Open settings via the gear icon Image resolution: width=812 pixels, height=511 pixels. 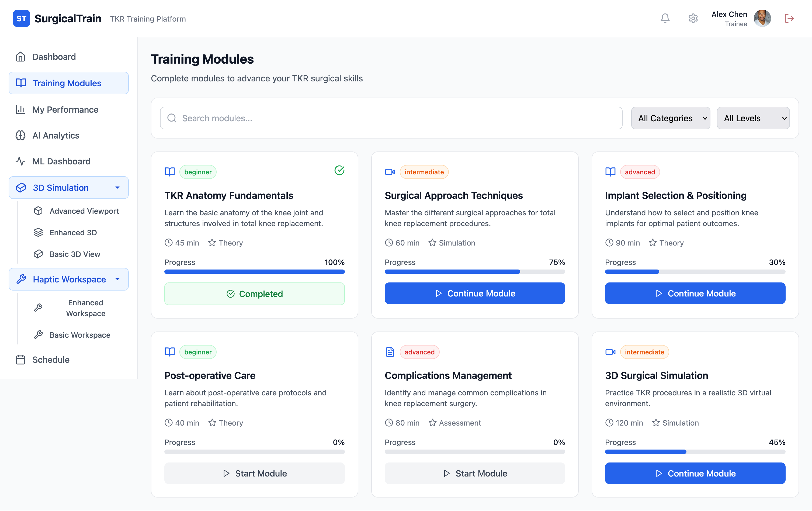(x=693, y=18)
